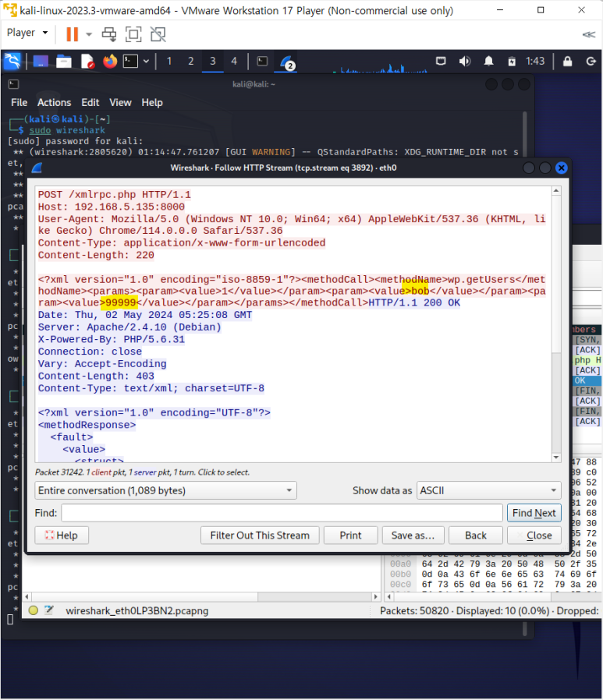603x700 pixels.
Task: Click the highlighted bob value in stream
Action: [420, 291]
